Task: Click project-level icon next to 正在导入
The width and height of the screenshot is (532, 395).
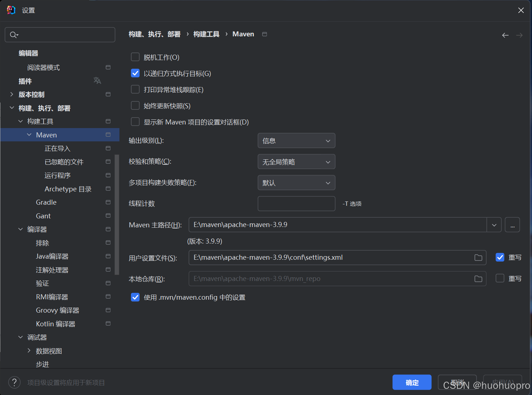Action: (108, 148)
